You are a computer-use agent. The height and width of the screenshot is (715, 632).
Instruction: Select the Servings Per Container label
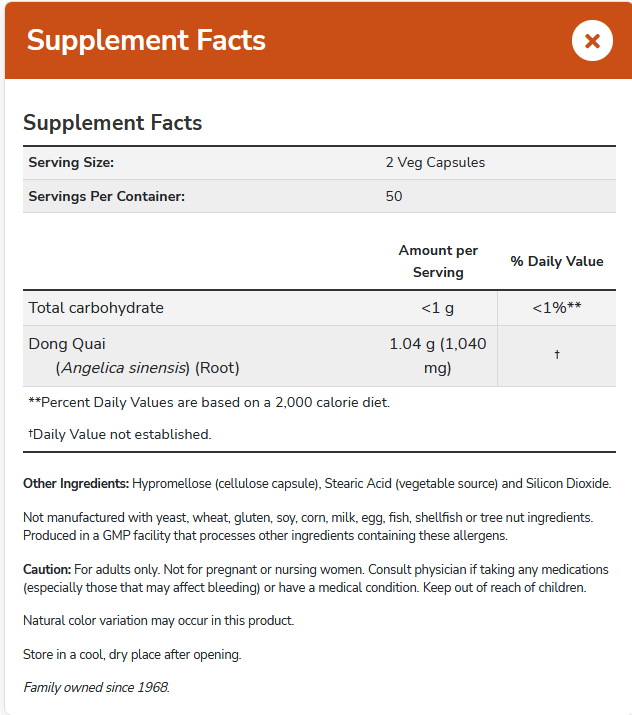[x=107, y=196]
